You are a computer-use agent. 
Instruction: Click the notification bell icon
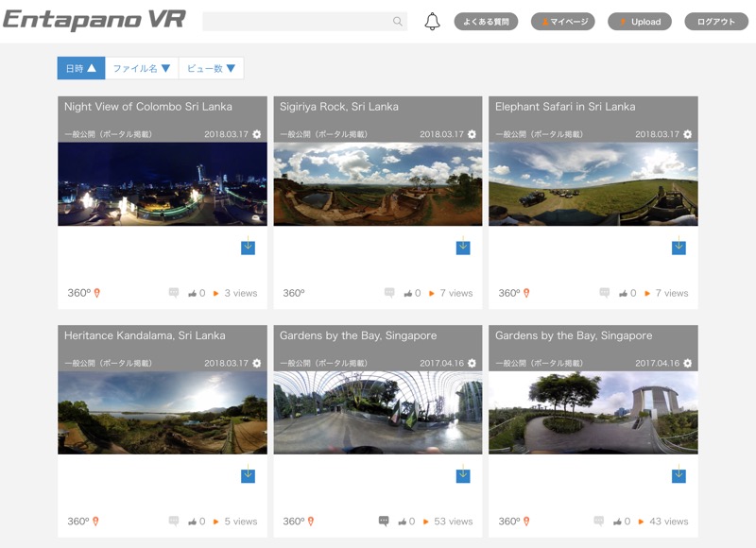click(x=434, y=19)
